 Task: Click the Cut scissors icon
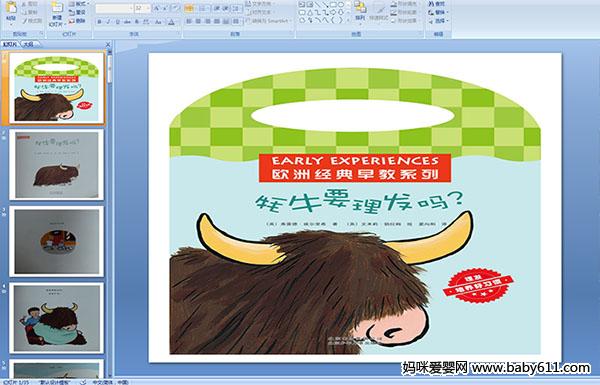pos(24,4)
